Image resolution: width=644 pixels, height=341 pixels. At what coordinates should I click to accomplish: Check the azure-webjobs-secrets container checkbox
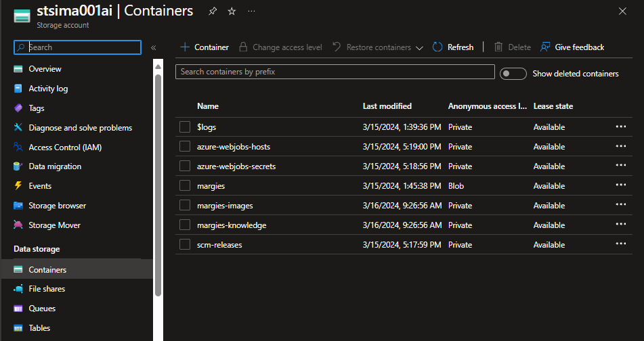[x=185, y=166]
